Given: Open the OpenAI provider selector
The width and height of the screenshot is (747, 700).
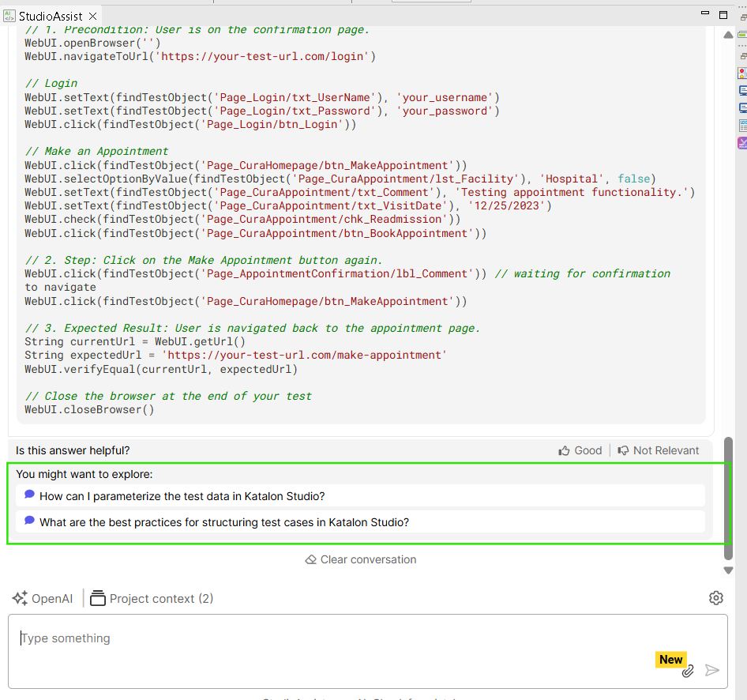Looking at the screenshot, I should pyautogui.click(x=43, y=599).
